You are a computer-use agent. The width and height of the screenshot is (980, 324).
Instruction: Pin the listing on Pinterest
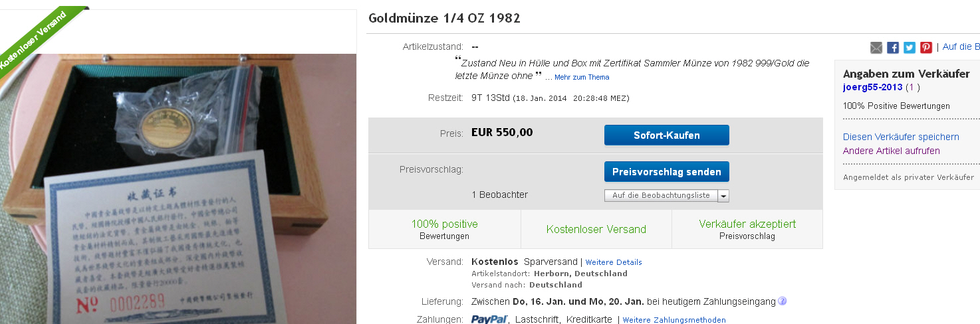925,47
